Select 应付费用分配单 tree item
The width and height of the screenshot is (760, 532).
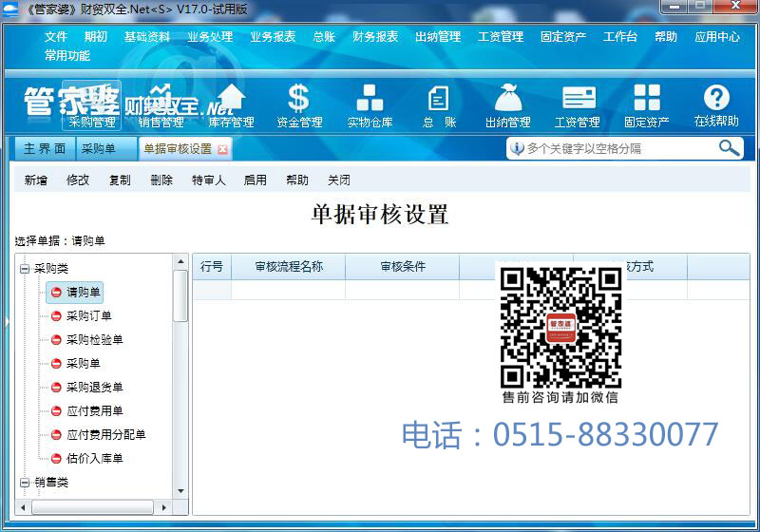coord(105,434)
